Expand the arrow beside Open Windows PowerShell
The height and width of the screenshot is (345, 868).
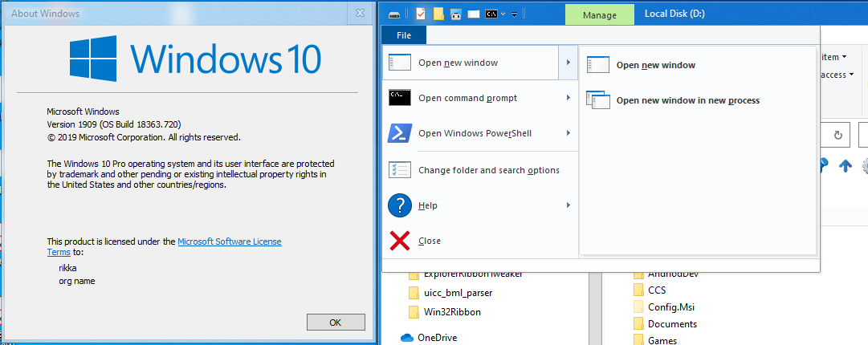[568, 133]
